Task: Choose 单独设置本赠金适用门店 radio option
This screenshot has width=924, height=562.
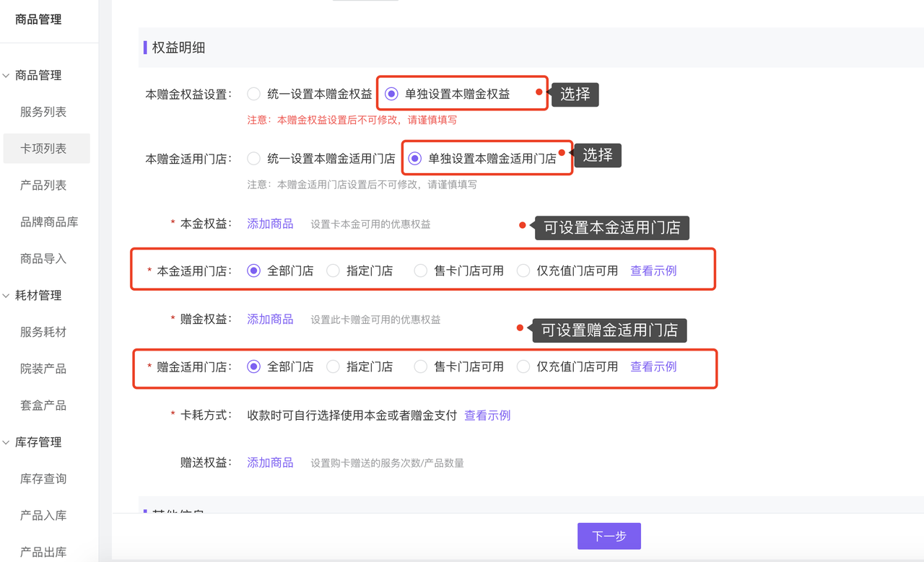Action: [414, 159]
